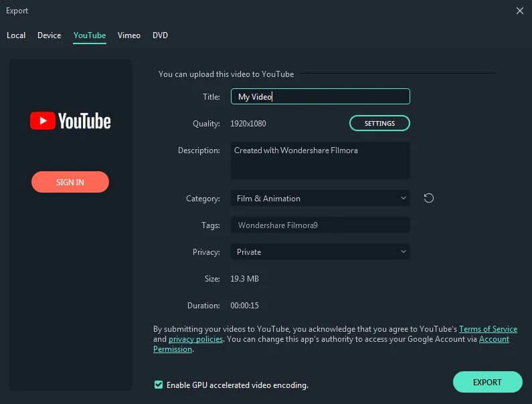The height and width of the screenshot is (404, 532).
Task: Toggle GPU accelerated video encoding checkbox
Action: click(x=159, y=385)
